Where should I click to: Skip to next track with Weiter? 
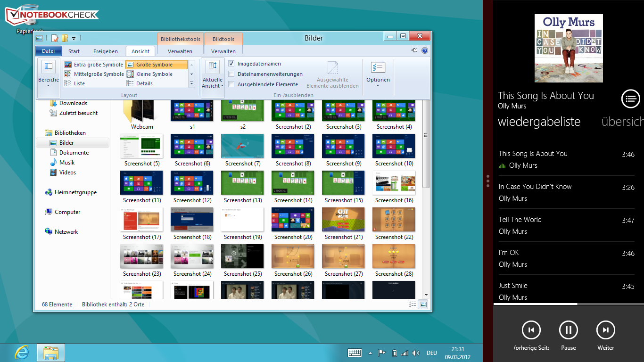[x=606, y=330]
